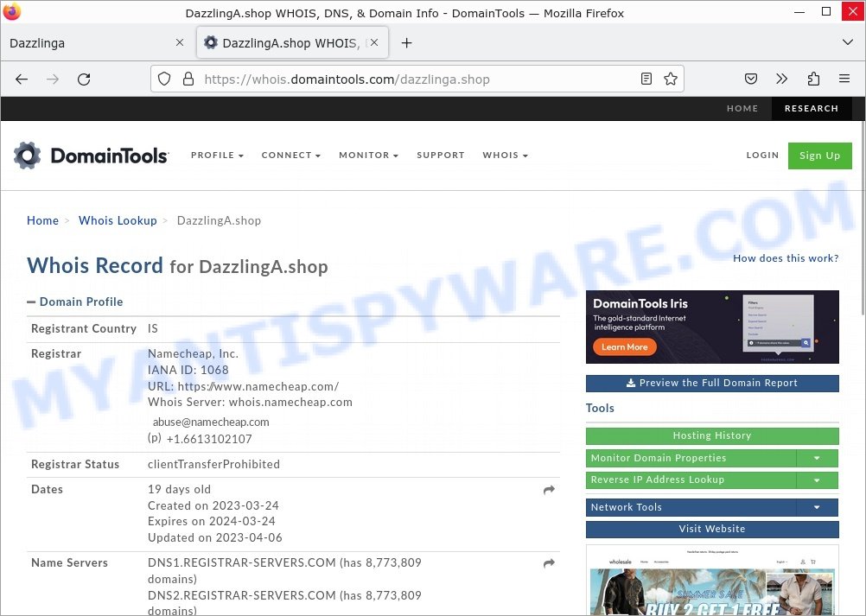Open the Extensions puzzle icon
The image size is (866, 616).
[813, 79]
